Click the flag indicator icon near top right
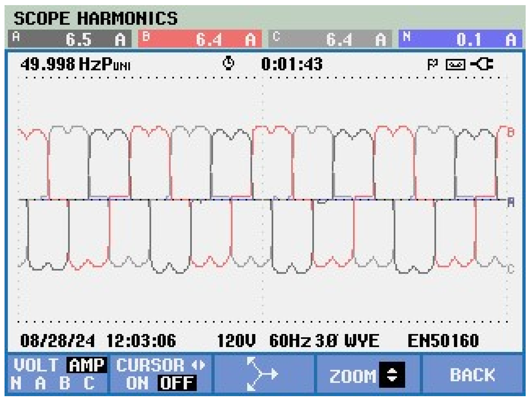The width and height of the screenshot is (532, 401). [x=432, y=65]
